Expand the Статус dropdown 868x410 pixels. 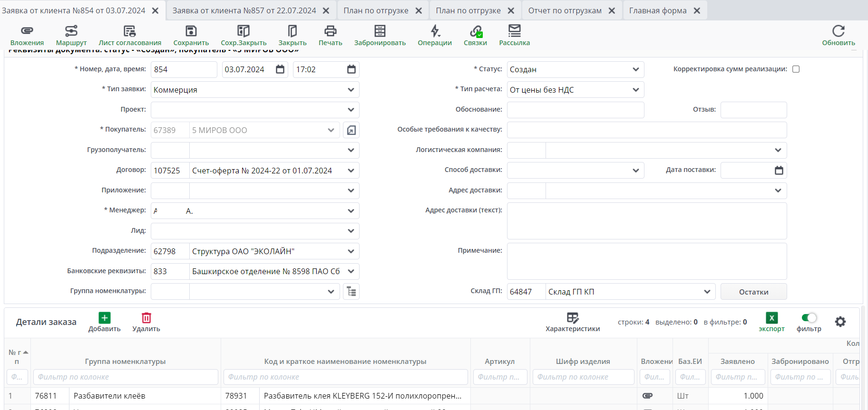tap(635, 69)
